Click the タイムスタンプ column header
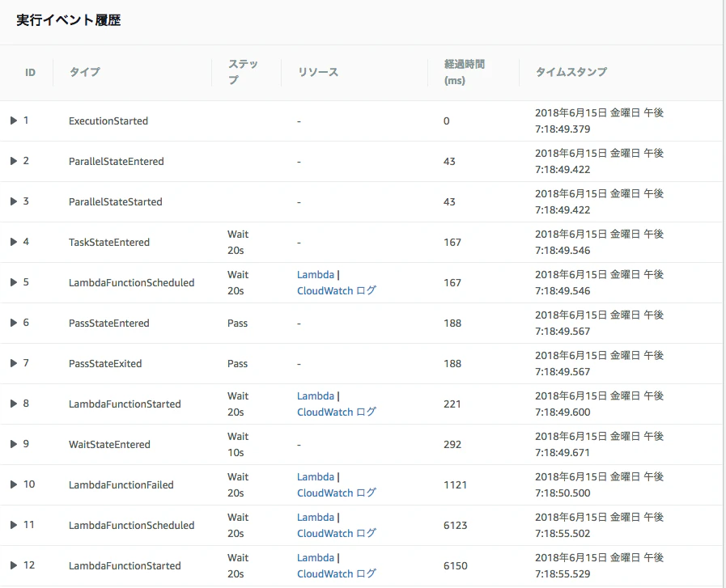 (x=571, y=72)
